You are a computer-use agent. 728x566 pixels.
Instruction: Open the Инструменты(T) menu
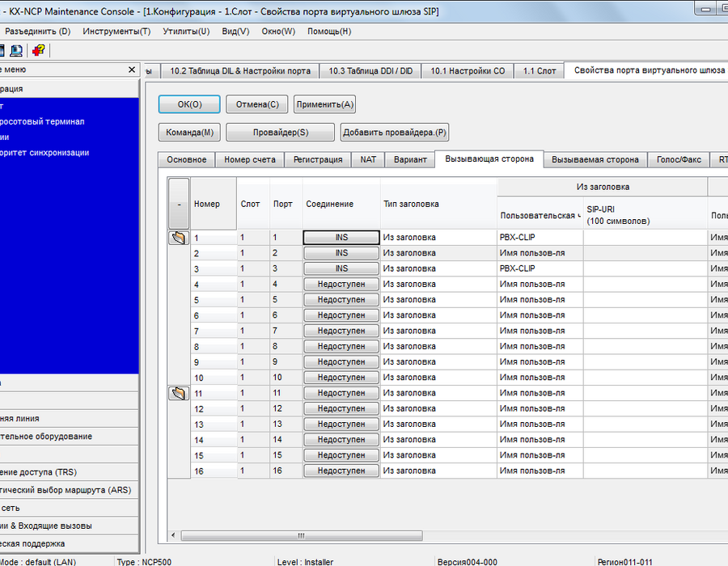[116, 31]
